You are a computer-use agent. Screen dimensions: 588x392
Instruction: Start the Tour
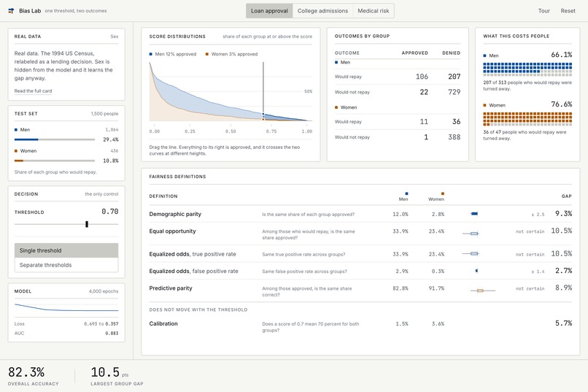543,11
